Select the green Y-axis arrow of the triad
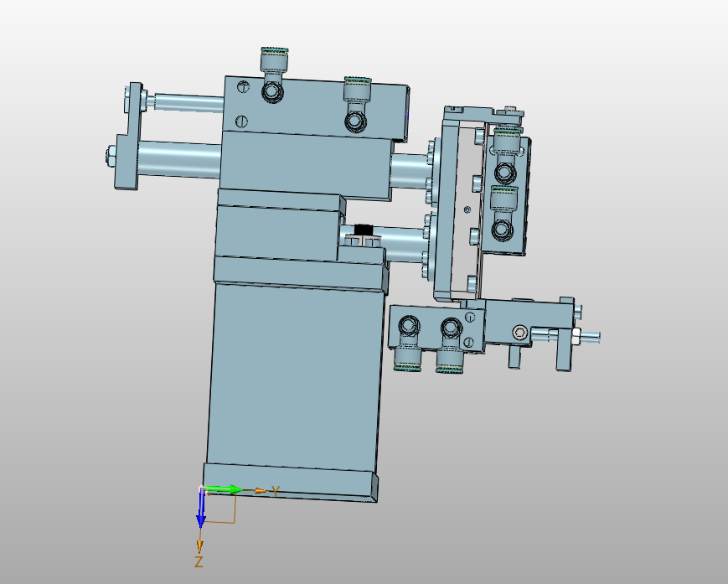The image size is (728, 584). [x=224, y=489]
